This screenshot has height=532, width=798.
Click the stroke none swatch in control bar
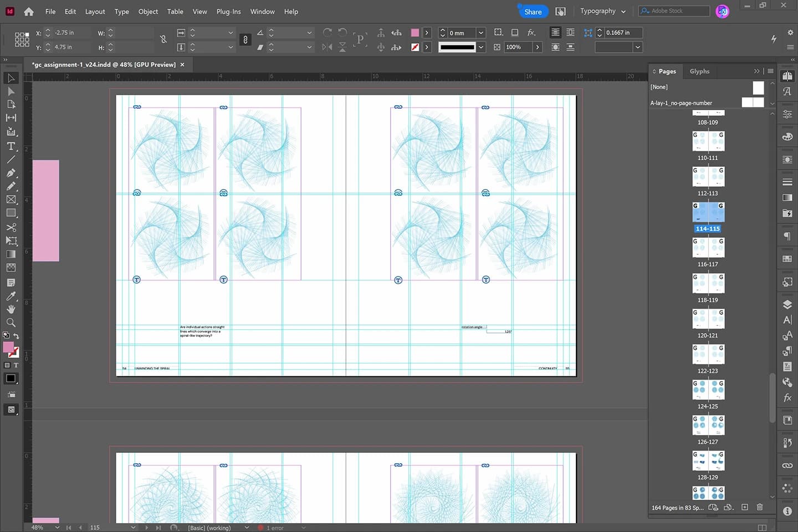point(415,47)
